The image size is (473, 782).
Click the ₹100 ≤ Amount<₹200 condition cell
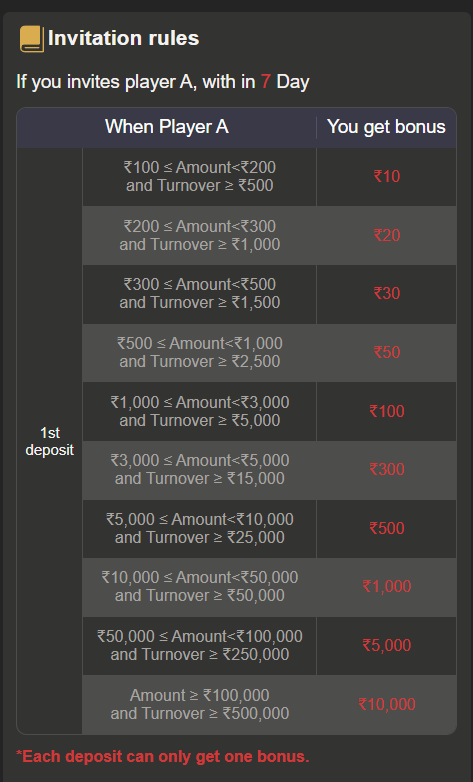[x=200, y=177]
